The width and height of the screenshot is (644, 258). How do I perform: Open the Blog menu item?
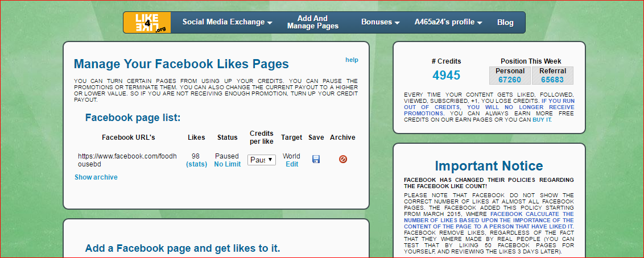click(x=505, y=23)
